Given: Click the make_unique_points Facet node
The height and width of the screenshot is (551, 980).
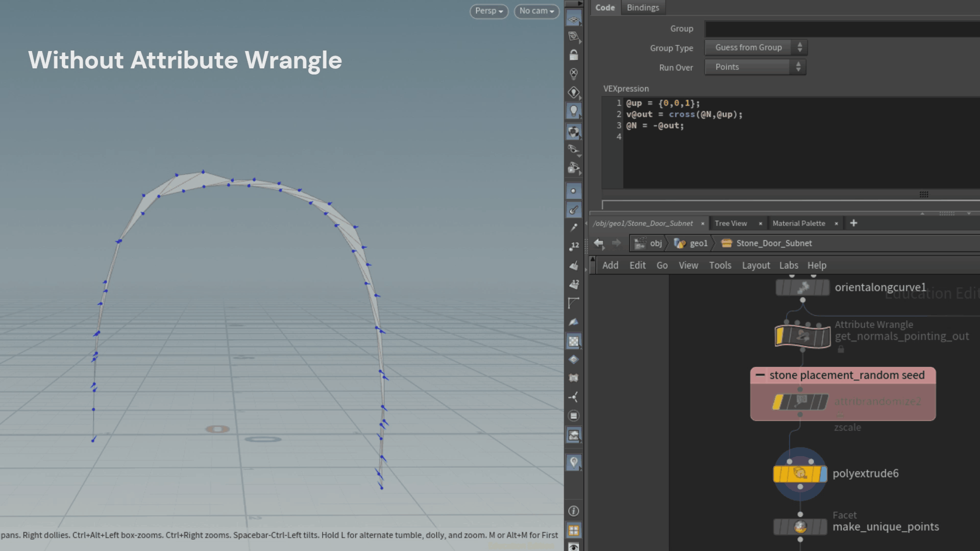Looking at the screenshot, I should [x=800, y=527].
